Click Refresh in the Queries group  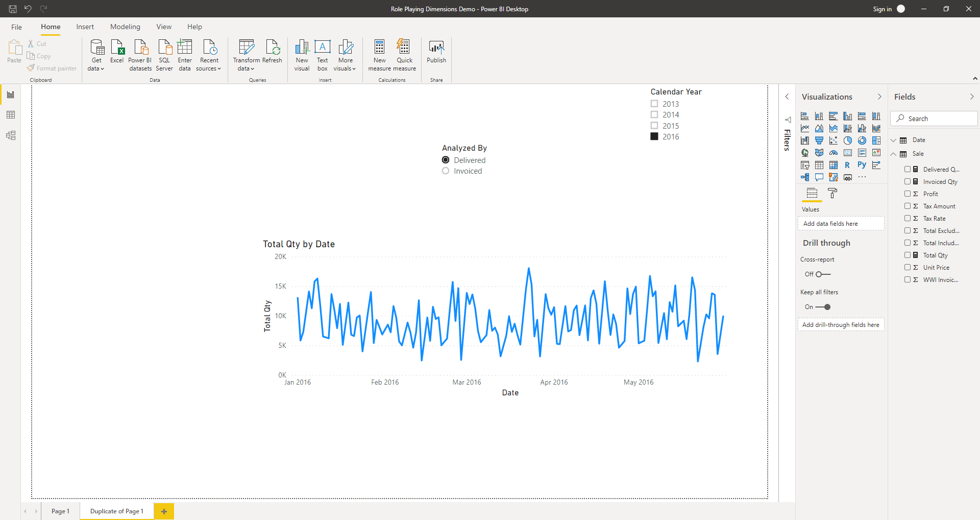click(x=272, y=52)
